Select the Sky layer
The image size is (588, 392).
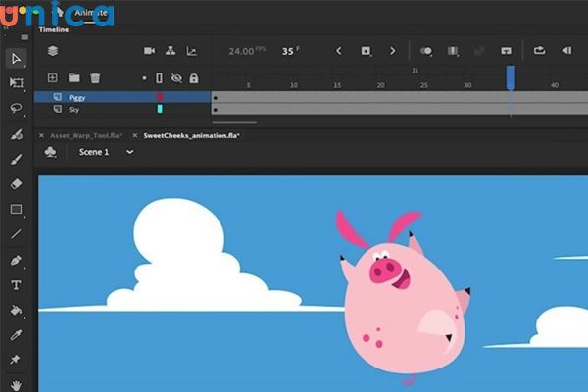[122, 109]
